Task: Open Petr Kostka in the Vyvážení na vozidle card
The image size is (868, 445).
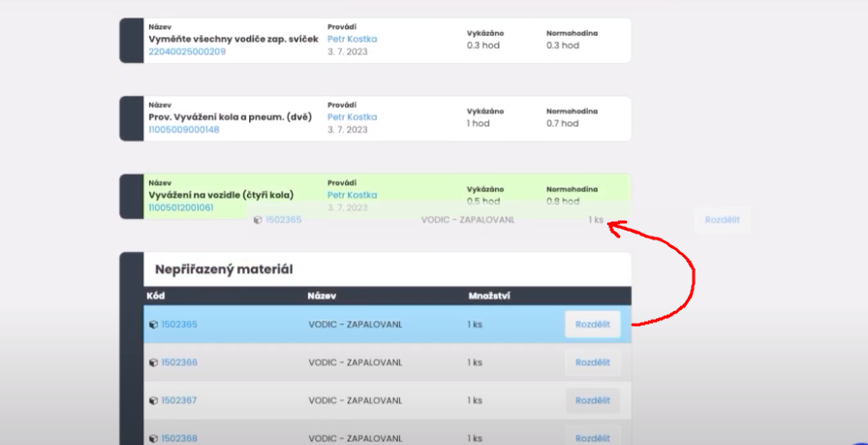Action: coord(352,195)
